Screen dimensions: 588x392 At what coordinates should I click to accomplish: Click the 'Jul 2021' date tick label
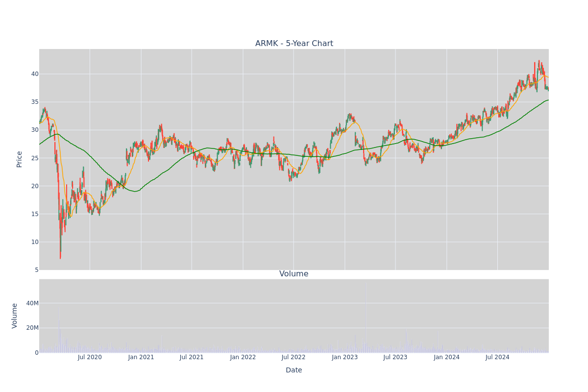(x=192, y=357)
